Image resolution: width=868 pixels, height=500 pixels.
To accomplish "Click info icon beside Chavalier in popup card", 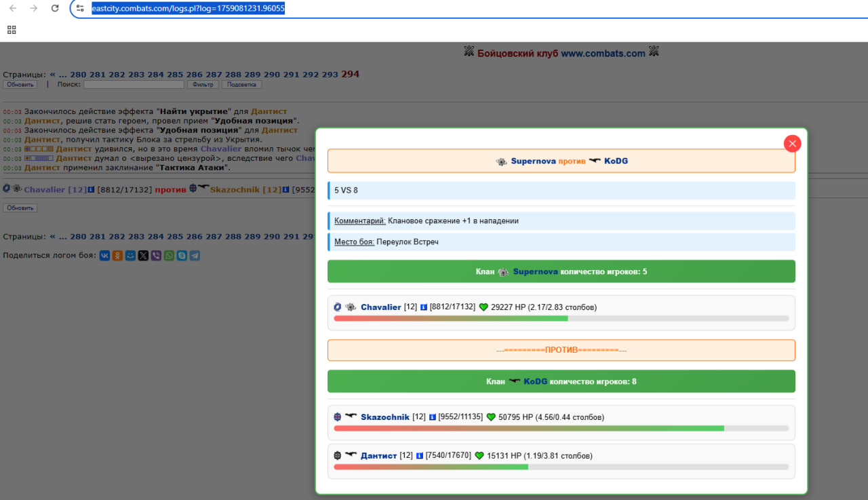I will click(424, 307).
